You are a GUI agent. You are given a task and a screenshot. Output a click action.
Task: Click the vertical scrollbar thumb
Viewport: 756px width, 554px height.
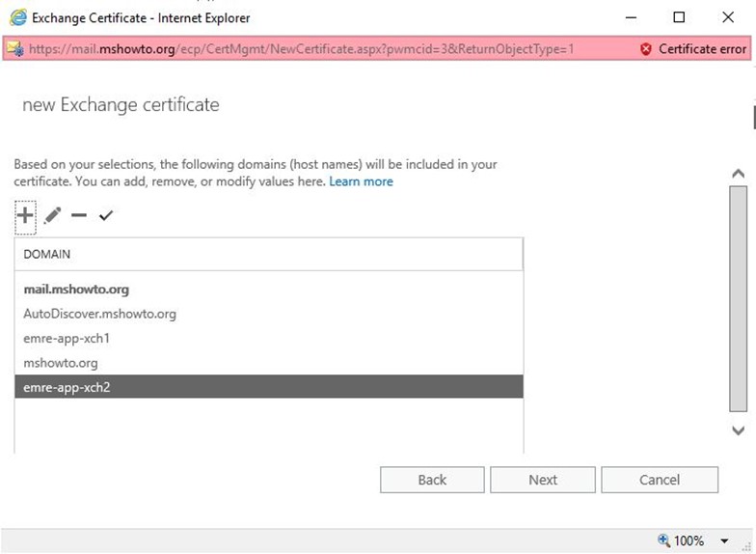click(739, 299)
